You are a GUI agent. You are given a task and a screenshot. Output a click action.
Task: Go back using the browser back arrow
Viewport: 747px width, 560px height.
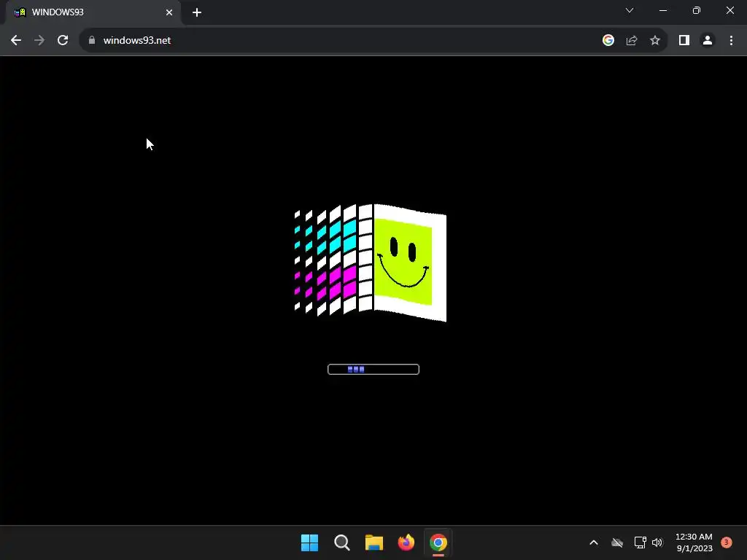click(x=16, y=41)
